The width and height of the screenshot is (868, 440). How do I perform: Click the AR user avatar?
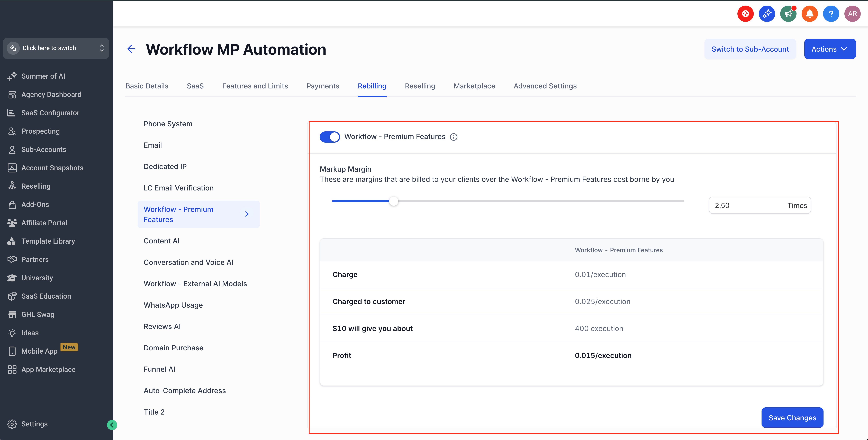pyautogui.click(x=852, y=14)
